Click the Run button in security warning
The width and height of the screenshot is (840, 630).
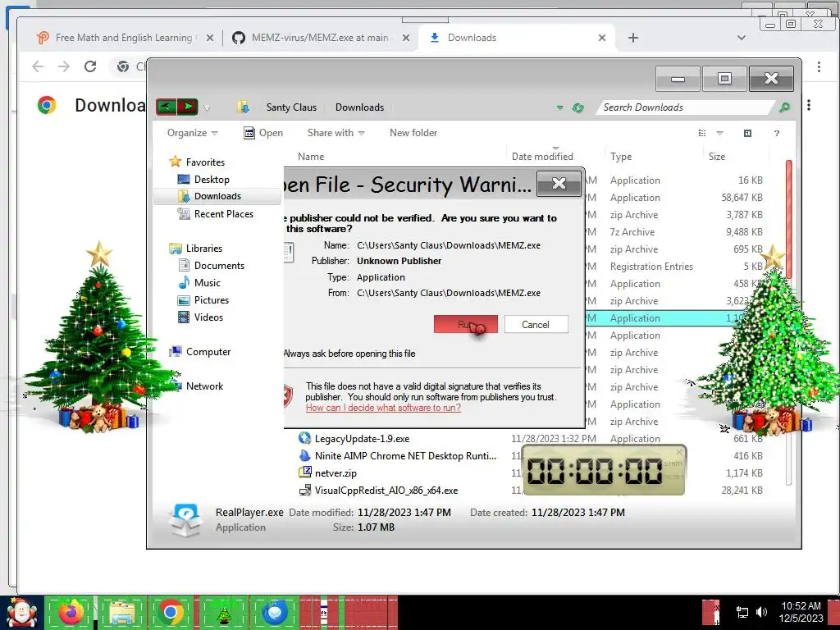tap(466, 324)
